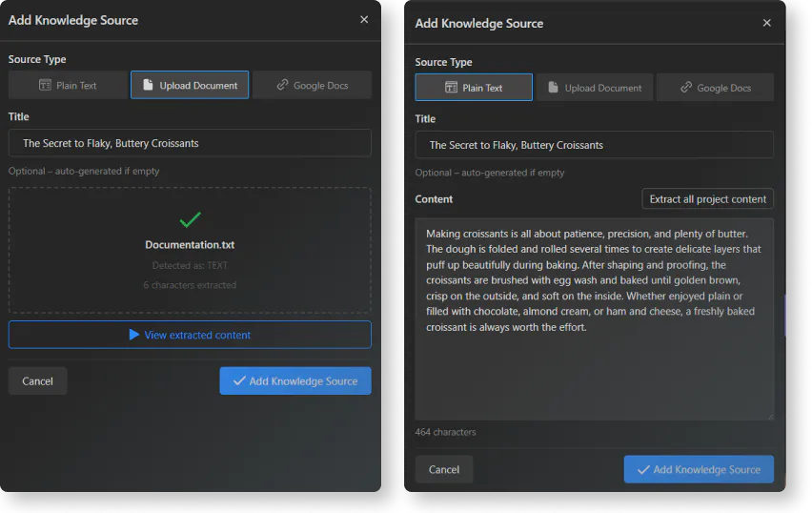The width and height of the screenshot is (812, 513).
Task: Cancel the right dialog
Action: [x=444, y=469]
